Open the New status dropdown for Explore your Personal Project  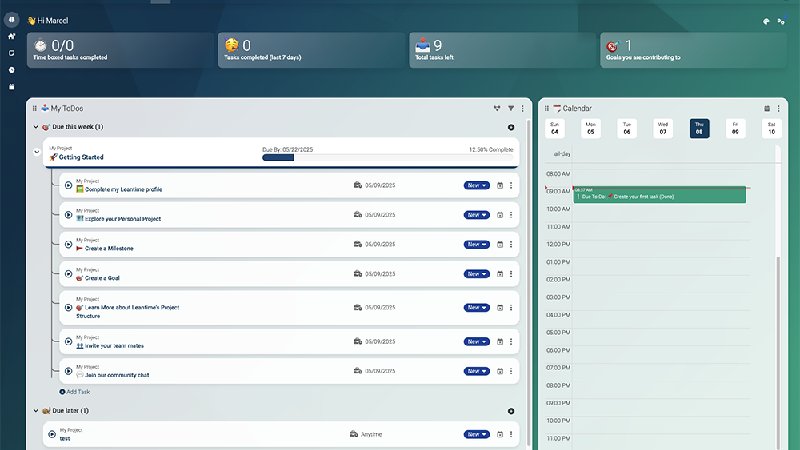click(x=477, y=215)
